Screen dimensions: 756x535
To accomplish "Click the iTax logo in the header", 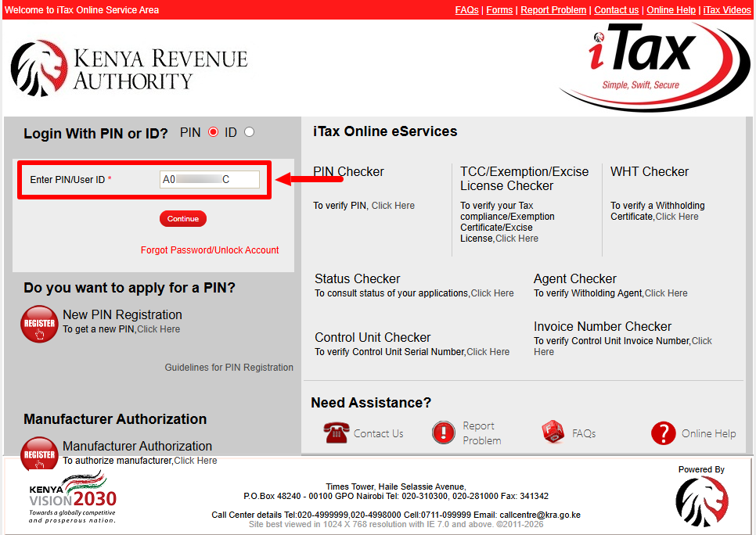I will [x=653, y=66].
